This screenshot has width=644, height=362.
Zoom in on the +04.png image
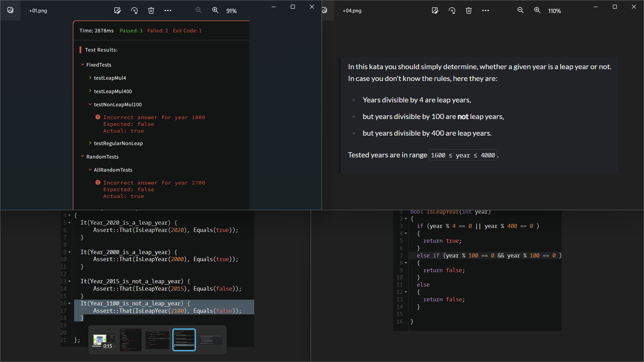(x=537, y=10)
